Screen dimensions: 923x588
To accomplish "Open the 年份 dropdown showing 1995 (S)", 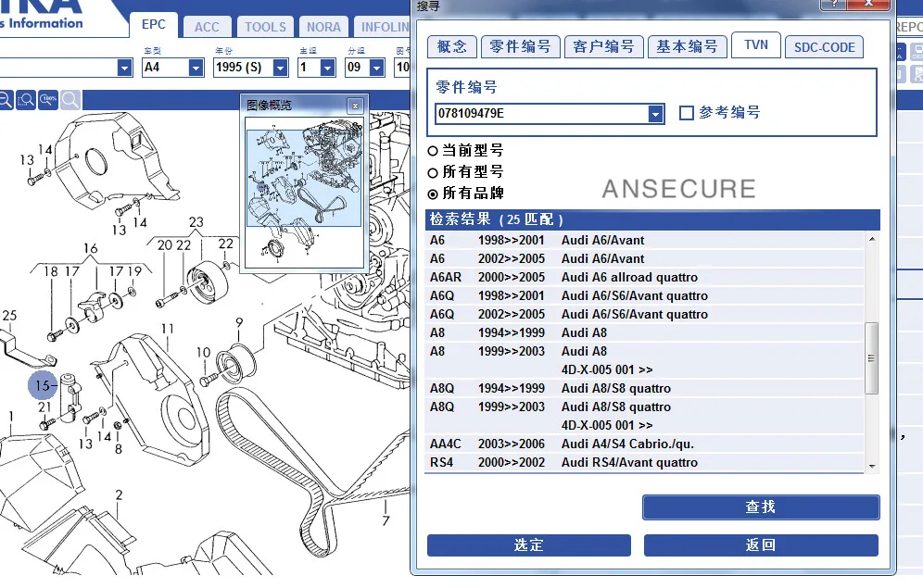I will click(x=281, y=68).
